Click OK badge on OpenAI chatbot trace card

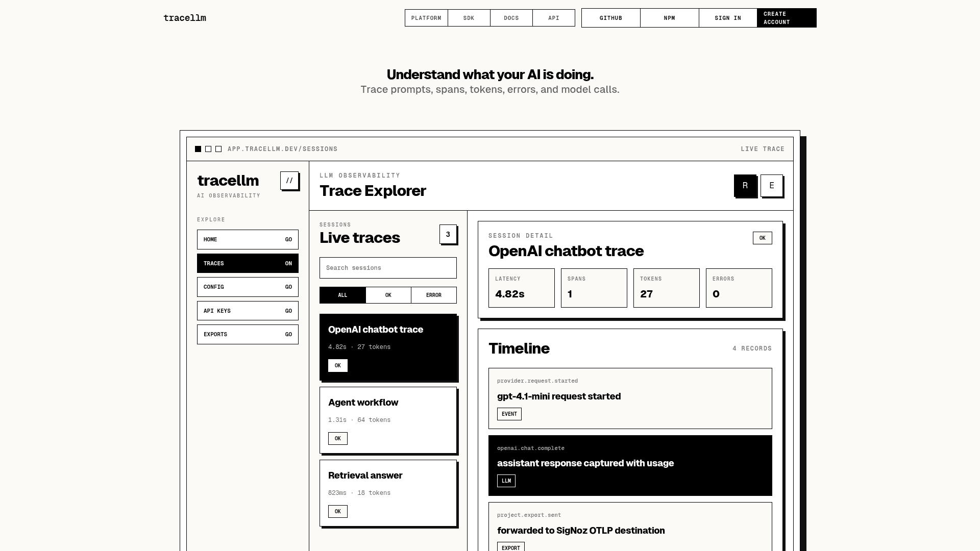(x=338, y=365)
